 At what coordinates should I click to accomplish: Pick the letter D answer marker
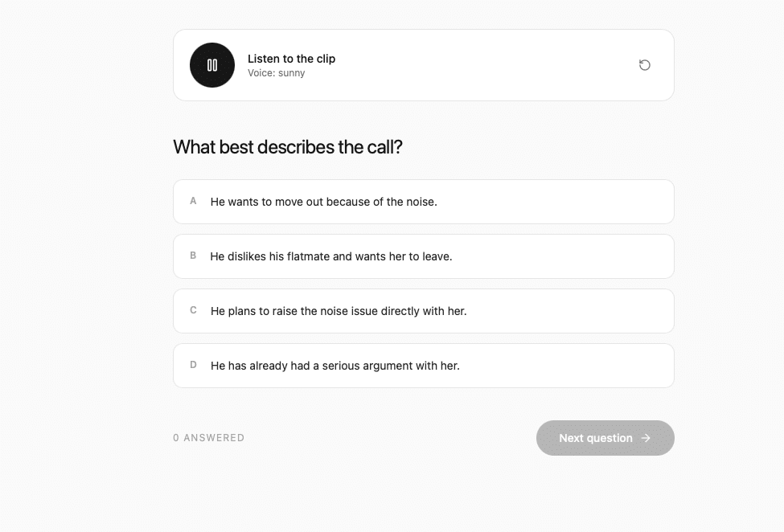(193, 365)
